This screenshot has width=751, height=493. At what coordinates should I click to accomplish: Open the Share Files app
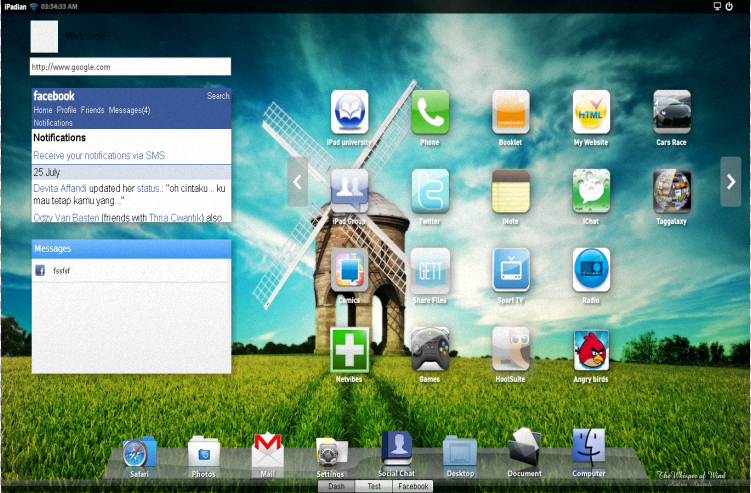coord(430,270)
